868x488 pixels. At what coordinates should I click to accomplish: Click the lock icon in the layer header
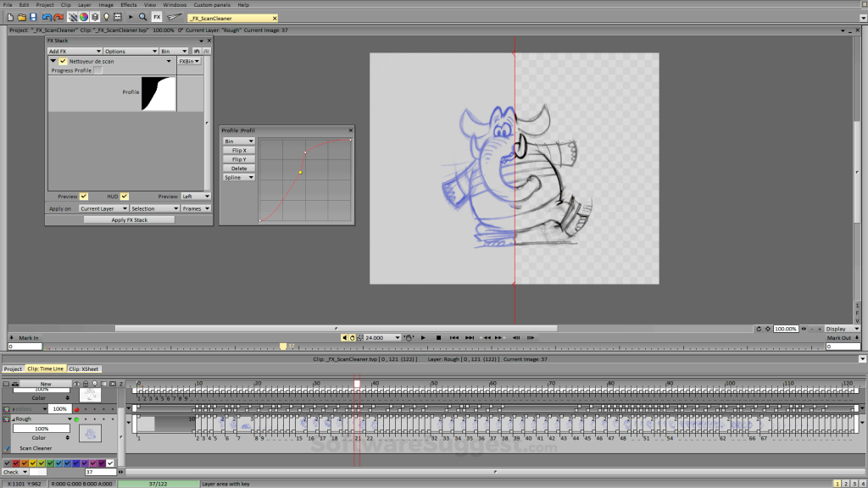[86, 384]
